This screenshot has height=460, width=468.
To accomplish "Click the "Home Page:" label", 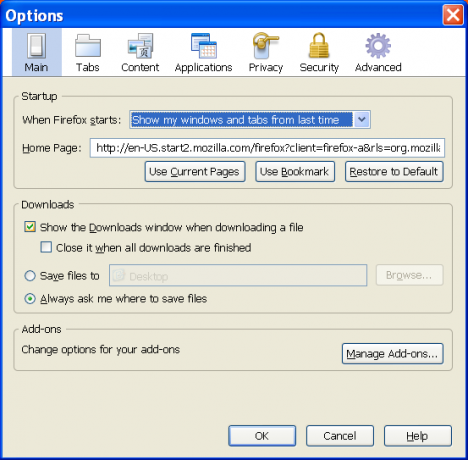I will coord(52,148).
